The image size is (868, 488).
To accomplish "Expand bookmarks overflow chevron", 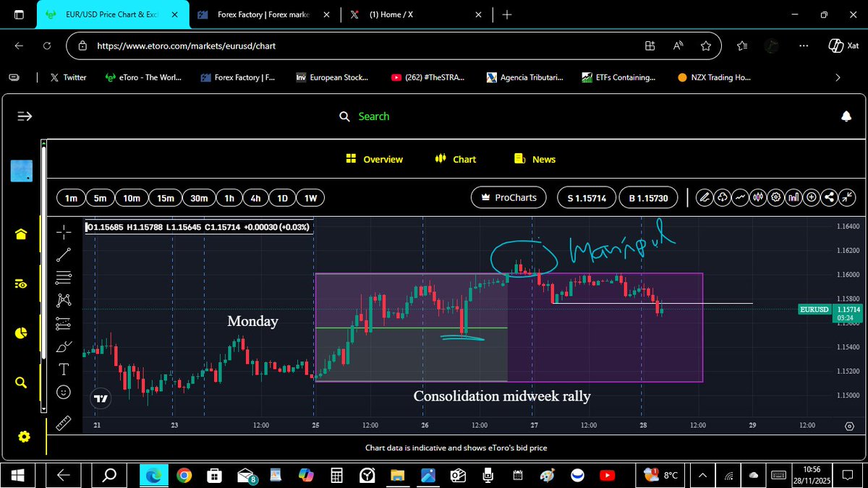I will pyautogui.click(x=838, y=77).
